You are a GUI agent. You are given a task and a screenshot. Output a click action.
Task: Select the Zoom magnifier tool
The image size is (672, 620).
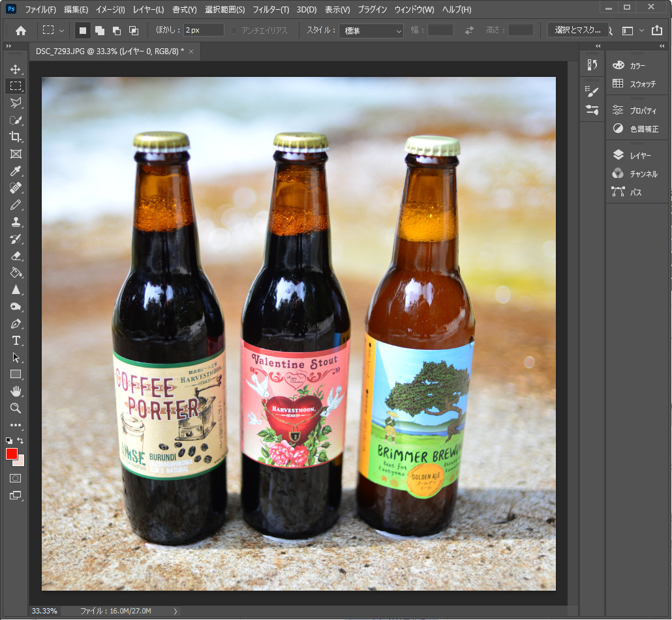coord(16,408)
